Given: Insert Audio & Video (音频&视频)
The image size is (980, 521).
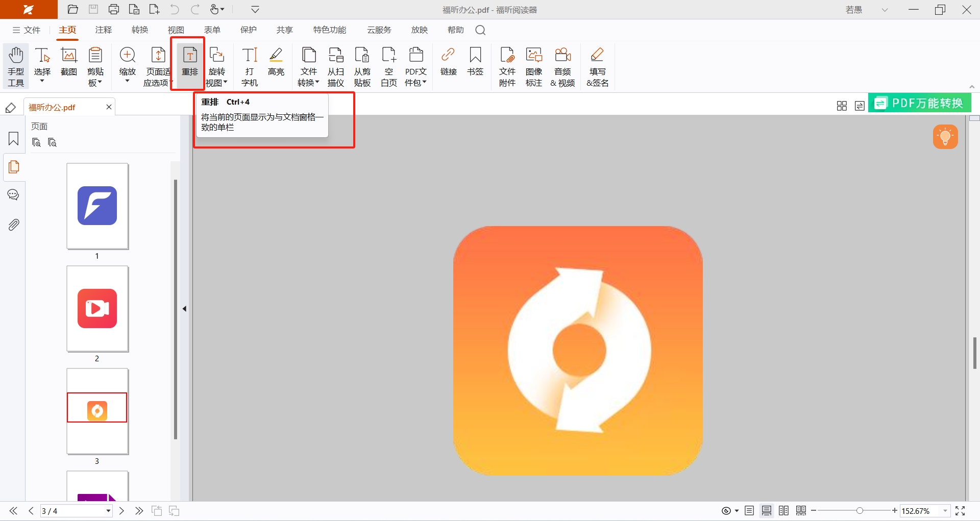Looking at the screenshot, I should point(563,66).
